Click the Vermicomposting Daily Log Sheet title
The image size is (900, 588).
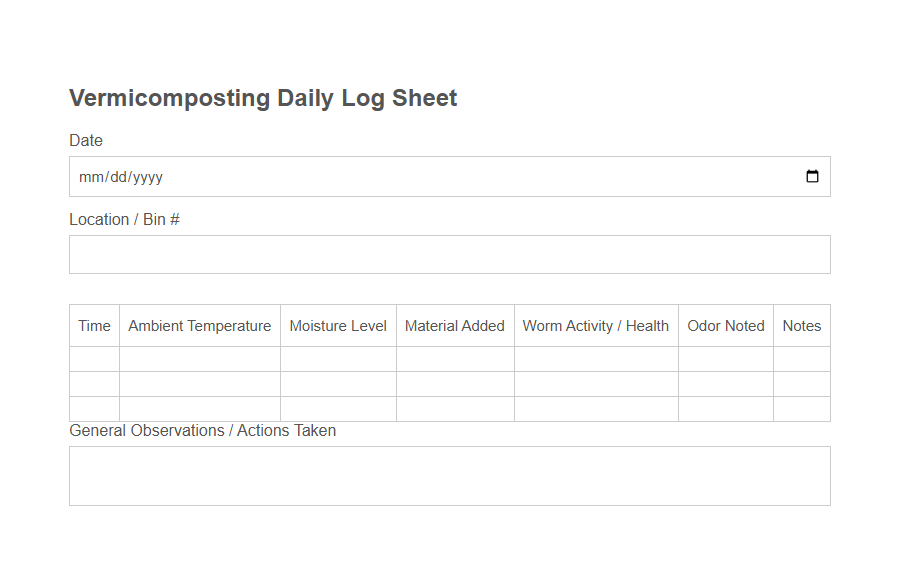coord(262,98)
